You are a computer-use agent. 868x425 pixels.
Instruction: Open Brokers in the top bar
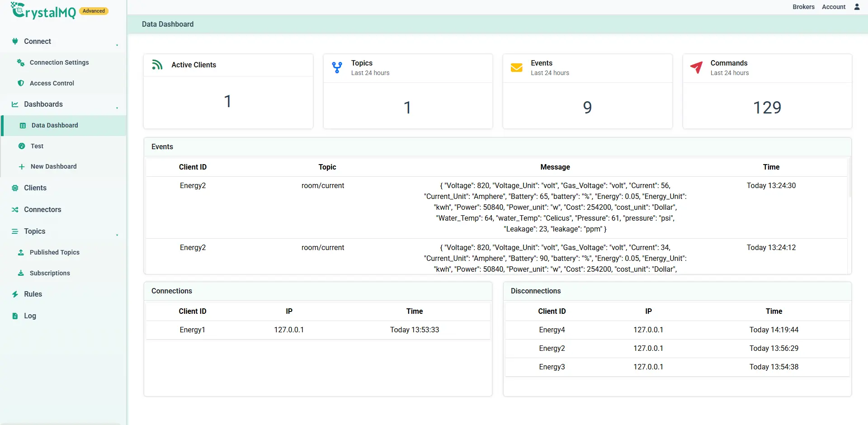[x=803, y=7]
